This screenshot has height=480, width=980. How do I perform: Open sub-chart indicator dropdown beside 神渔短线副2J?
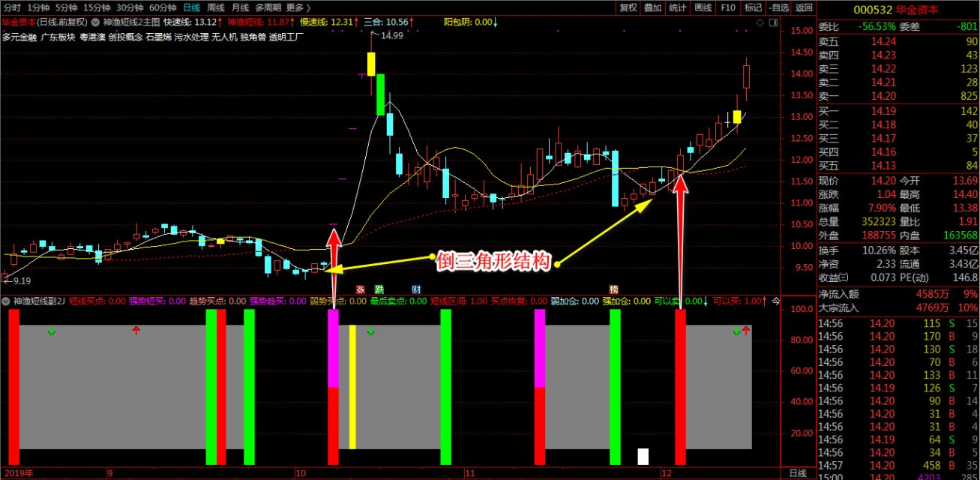(x=7, y=301)
